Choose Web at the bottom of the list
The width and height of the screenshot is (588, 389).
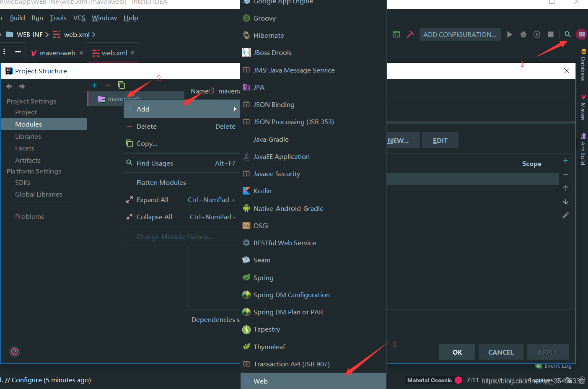pos(313,381)
